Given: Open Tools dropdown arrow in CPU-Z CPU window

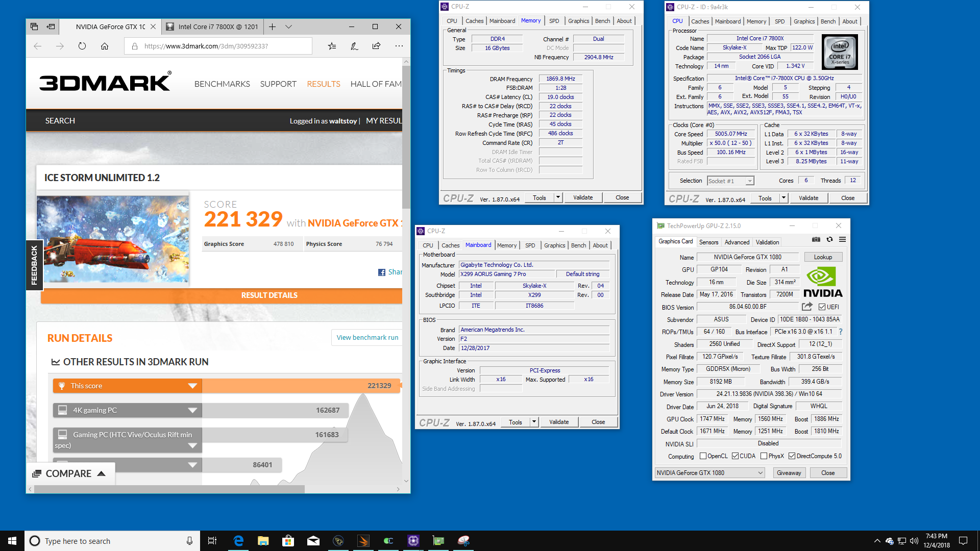Looking at the screenshot, I should click(x=783, y=198).
